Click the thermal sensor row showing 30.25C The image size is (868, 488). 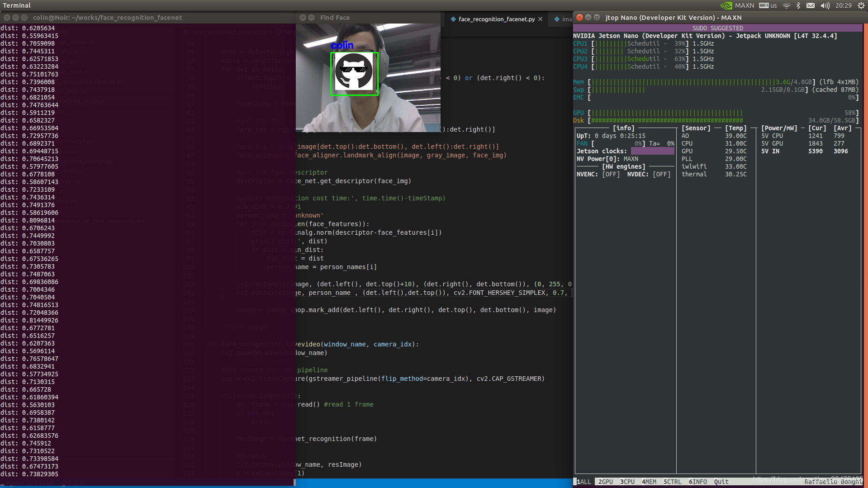[x=714, y=174]
